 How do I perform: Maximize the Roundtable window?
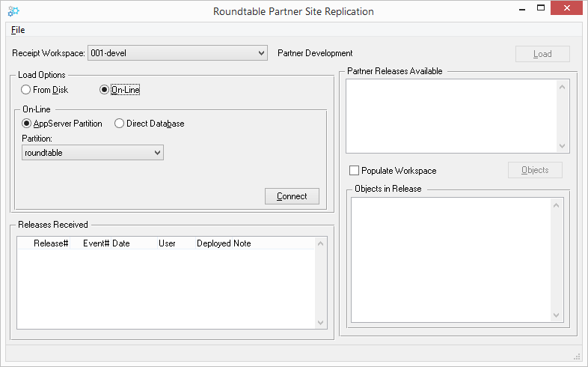[x=541, y=8]
